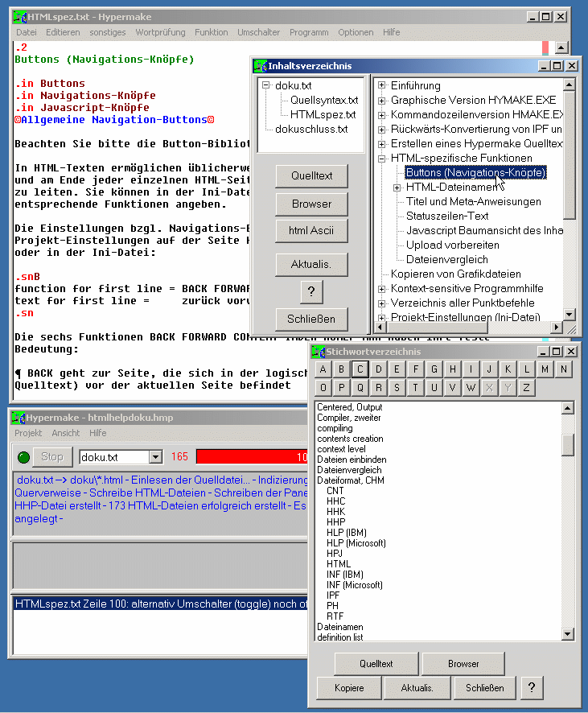Click letter M index button

click(545, 369)
